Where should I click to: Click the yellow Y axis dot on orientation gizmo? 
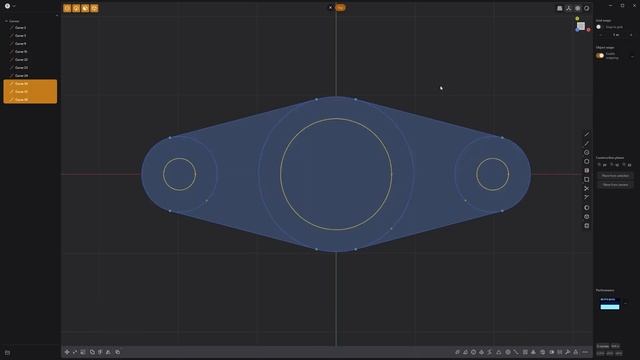(577, 18)
